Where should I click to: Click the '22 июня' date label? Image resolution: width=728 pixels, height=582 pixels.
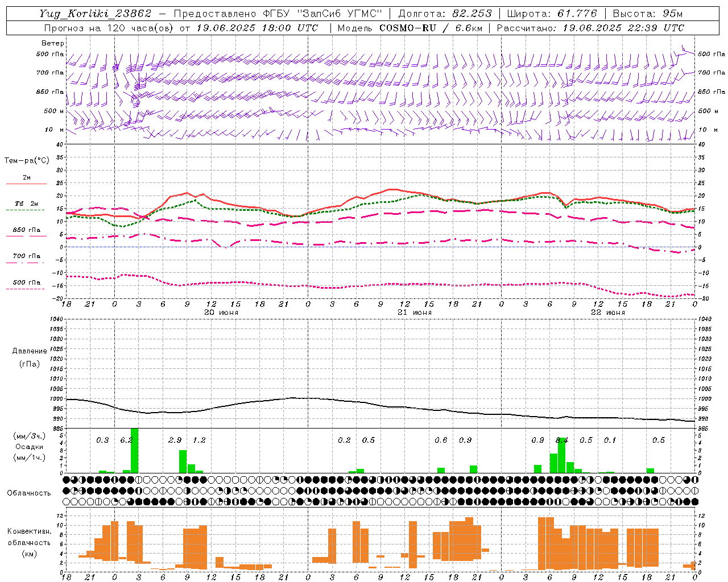[608, 312]
